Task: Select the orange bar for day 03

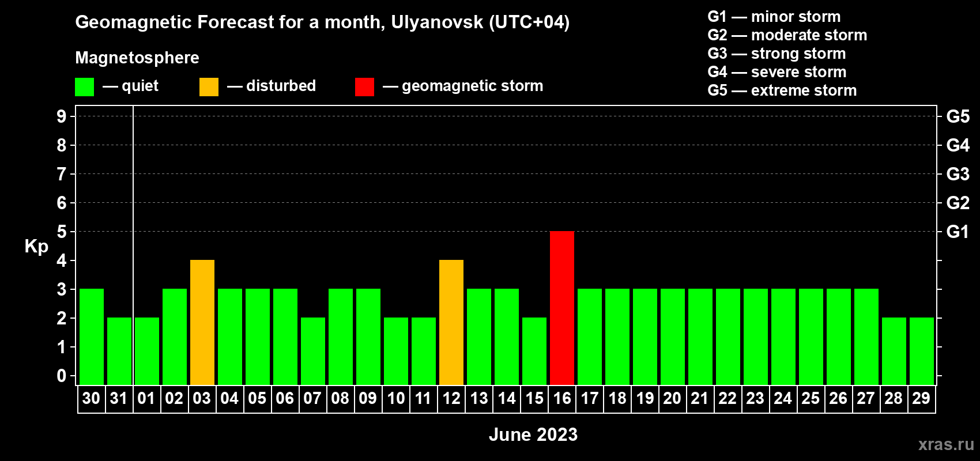Action: coord(202,322)
